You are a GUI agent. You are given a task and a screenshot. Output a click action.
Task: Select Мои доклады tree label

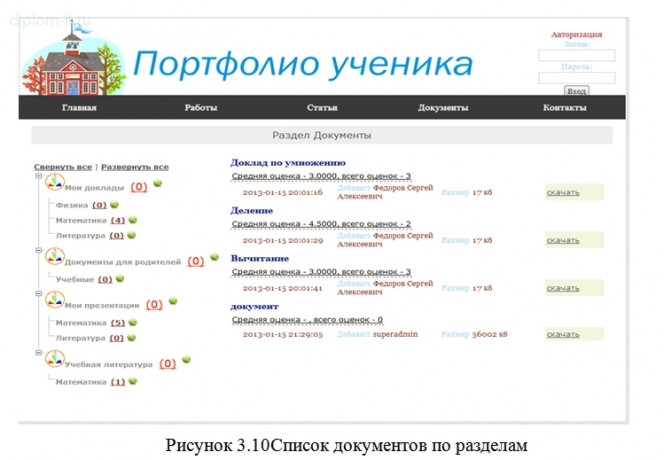point(94,188)
